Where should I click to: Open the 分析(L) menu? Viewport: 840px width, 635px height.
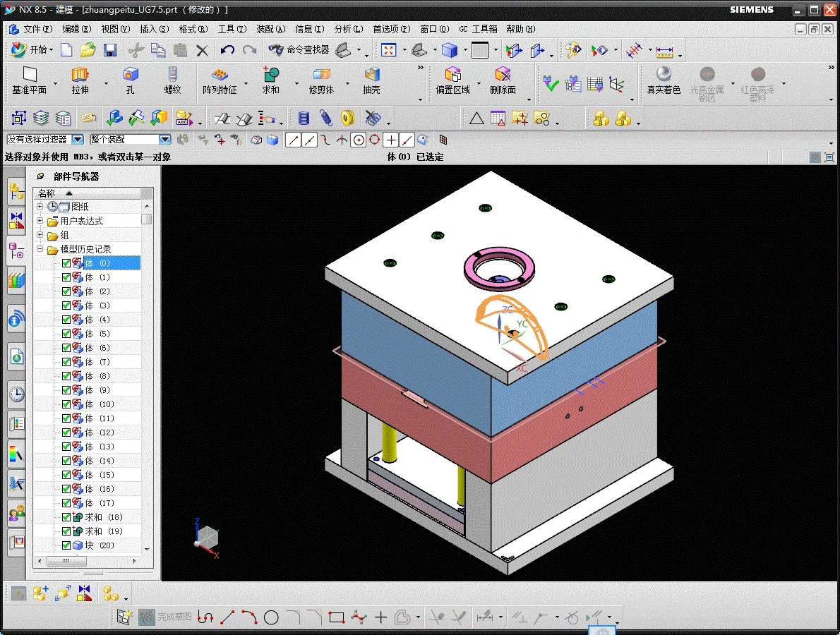click(348, 29)
